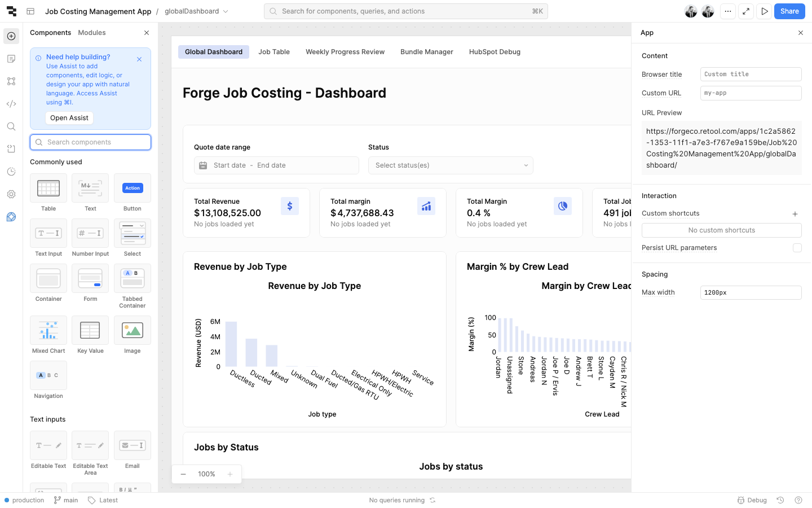The width and height of the screenshot is (812, 508).
Task: Open the globalDashboard page dropdown
Action: (196, 11)
